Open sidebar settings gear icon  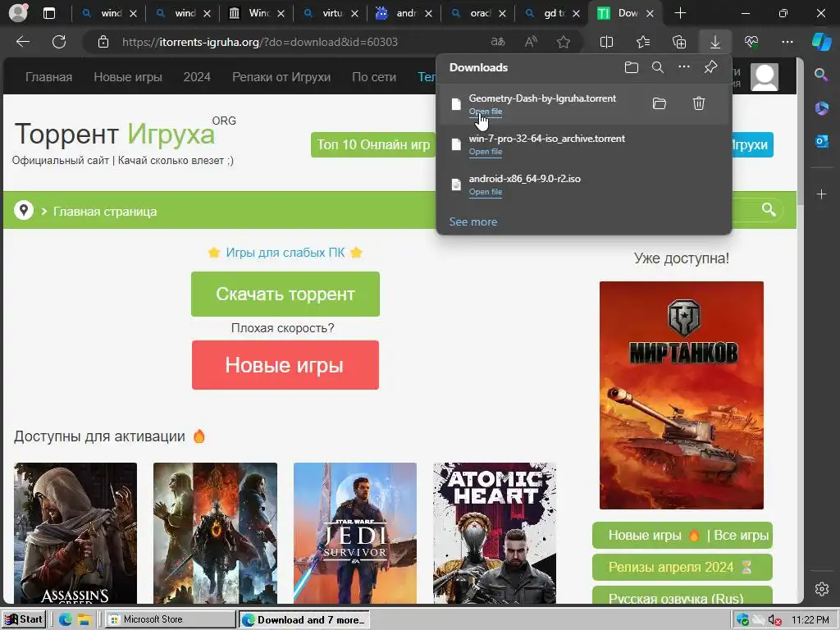click(x=822, y=589)
